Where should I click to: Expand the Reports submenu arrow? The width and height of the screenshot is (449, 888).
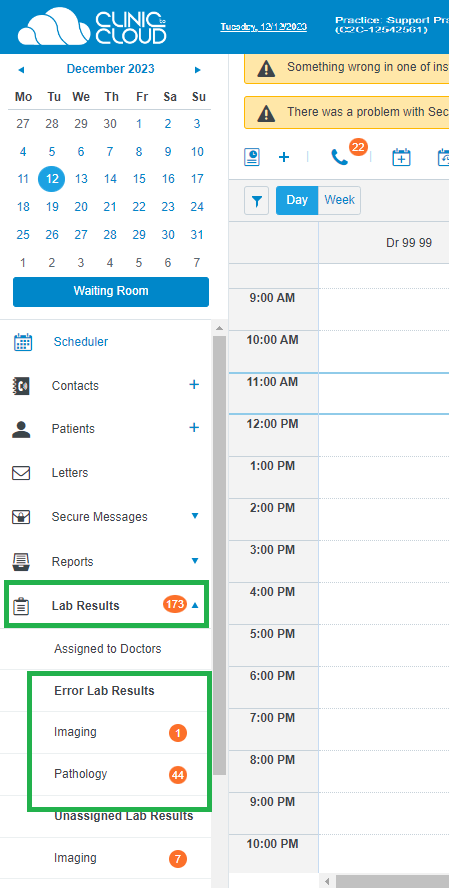(x=195, y=561)
